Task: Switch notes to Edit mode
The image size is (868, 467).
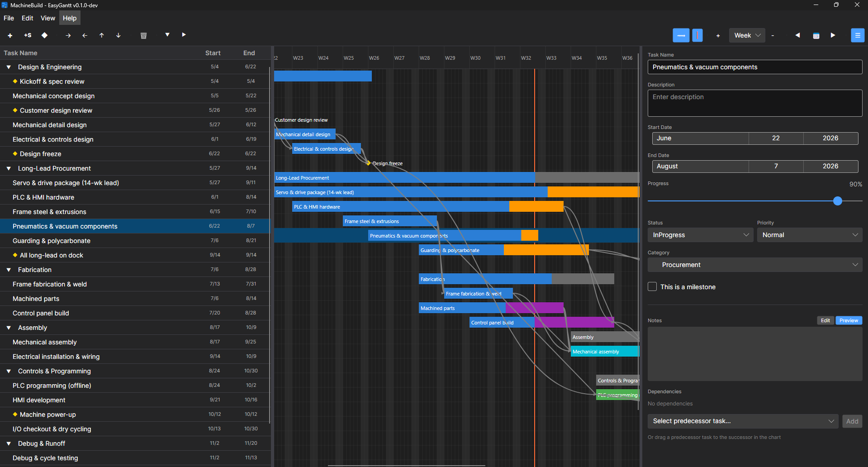Action: point(825,320)
